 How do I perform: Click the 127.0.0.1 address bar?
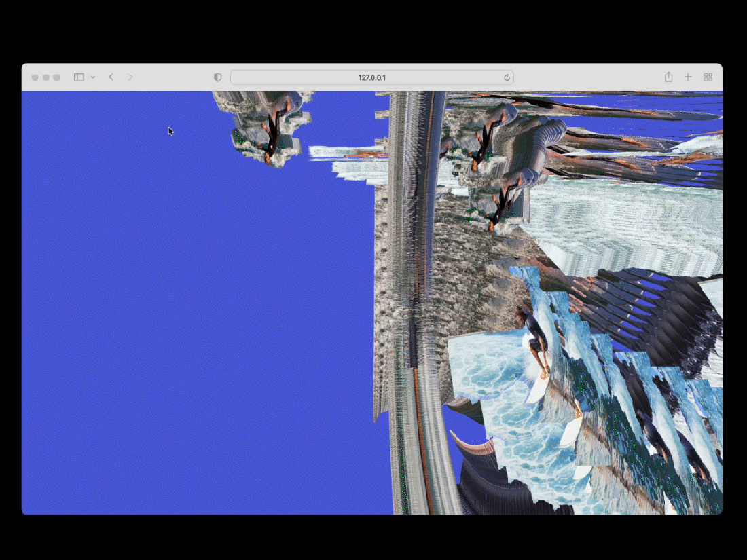point(371,77)
